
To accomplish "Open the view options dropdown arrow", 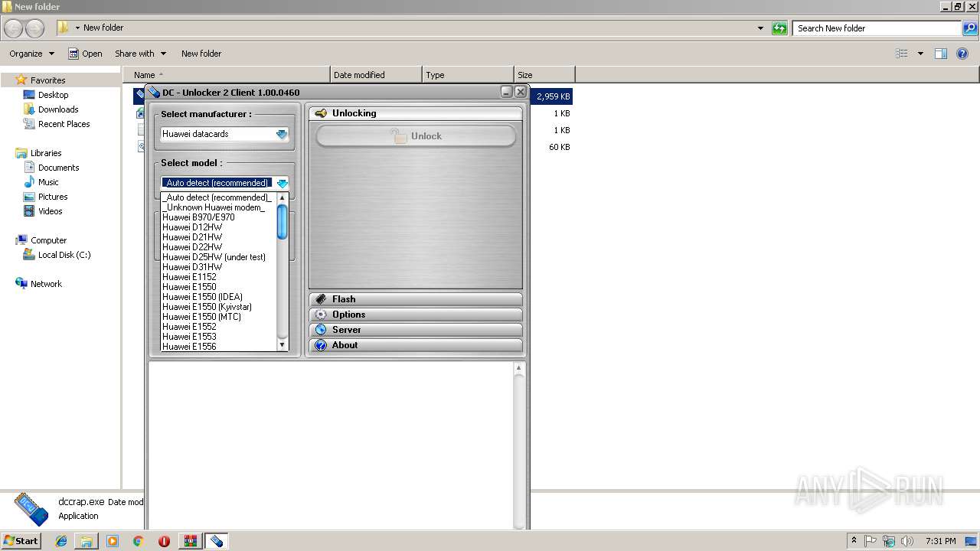I will 920,54.
